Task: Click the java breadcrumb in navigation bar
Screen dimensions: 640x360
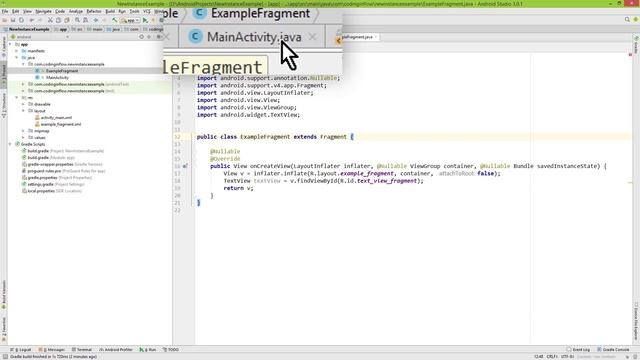Action: coord(114,29)
